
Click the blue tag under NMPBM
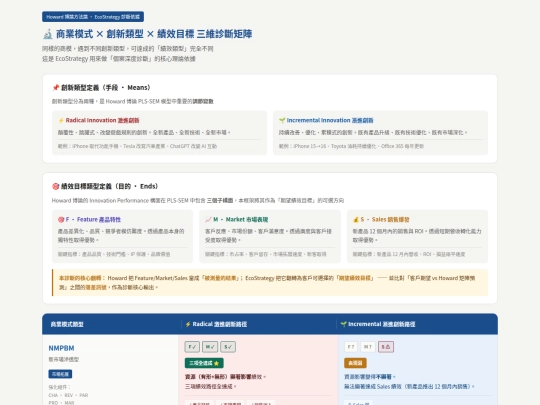(x=60, y=374)
